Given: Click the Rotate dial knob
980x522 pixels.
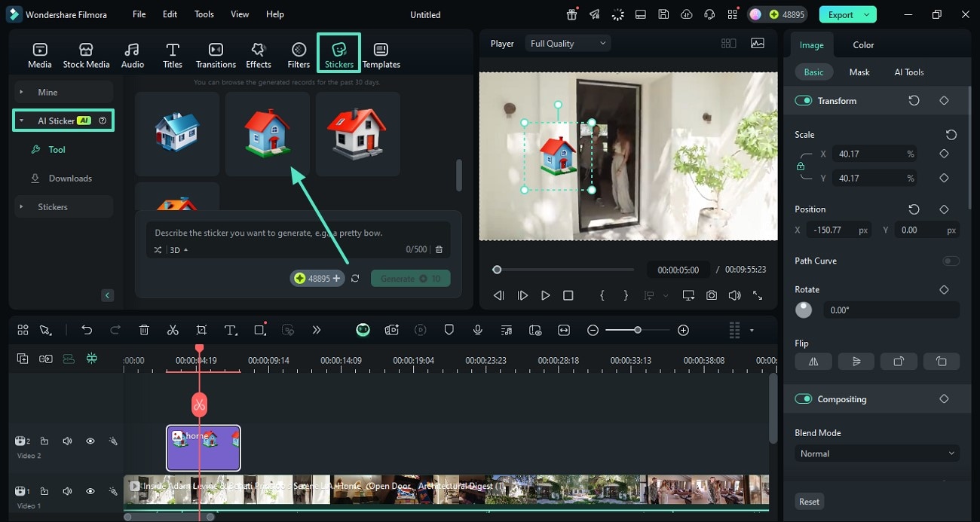Looking at the screenshot, I should (804, 310).
